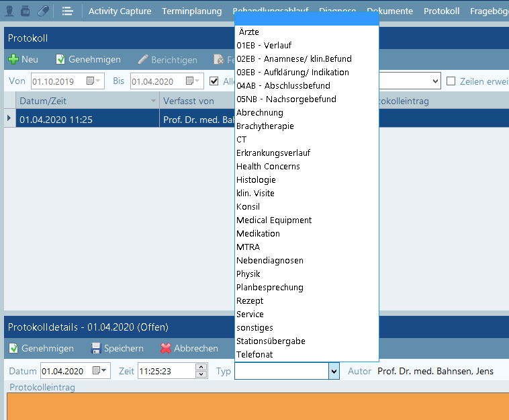
Task: Click the medication jar icon in top bar
Action: tap(26, 11)
